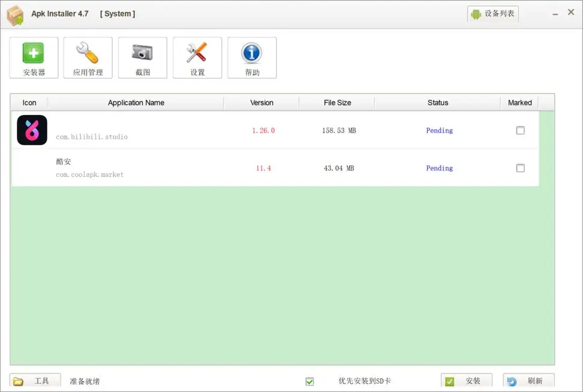Click the 刷新 refresh button
Screen dimensions: 583x392
pyautogui.click(x=528, y=381)
